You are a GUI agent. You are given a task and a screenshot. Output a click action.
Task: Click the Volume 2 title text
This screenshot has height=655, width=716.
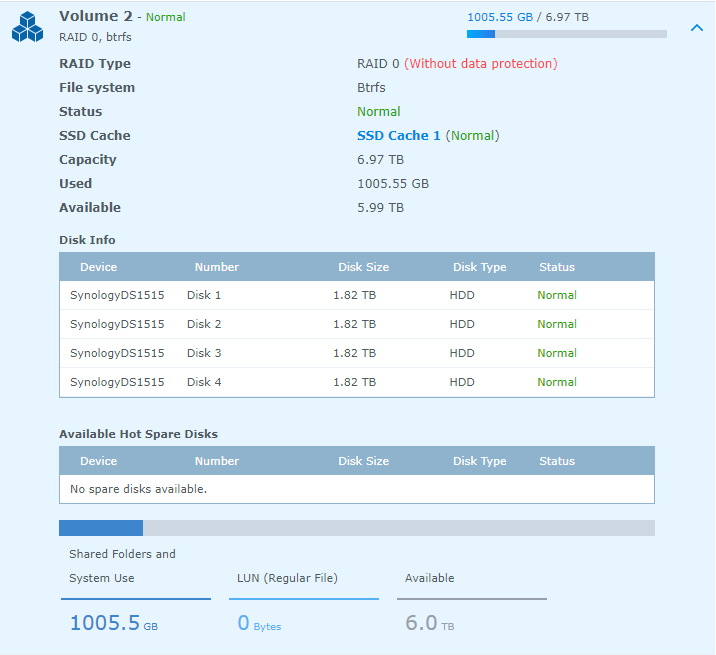[96, 17]
